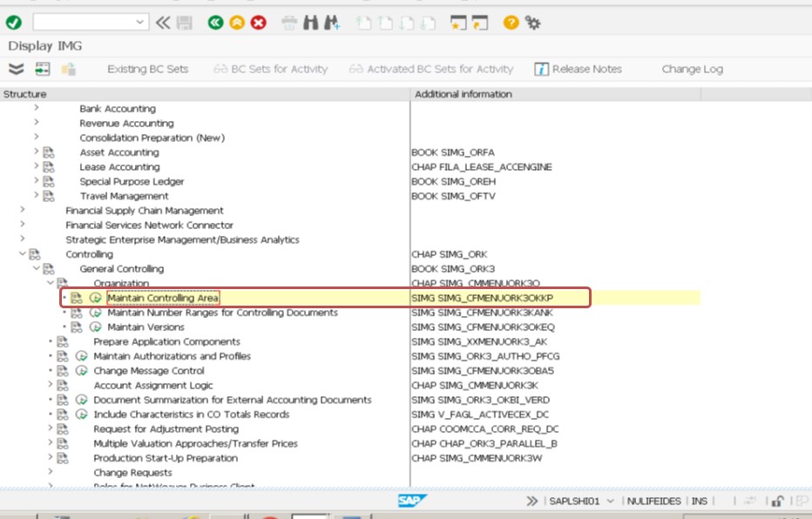Open the command field dropdown
The image size is (812, 519).
[139, 23]
